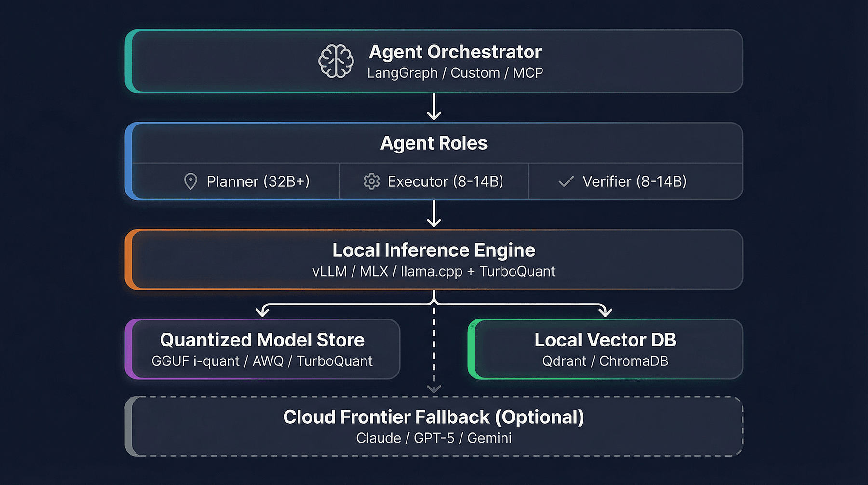Click the Qdrant / ChromaDB label
Screen dimensions: 868x485
605,360
